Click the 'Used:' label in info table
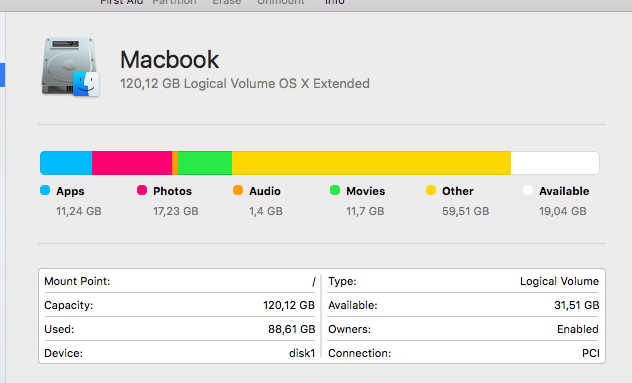The height and width of the screenshot is (383, 632). pos(59,329)
